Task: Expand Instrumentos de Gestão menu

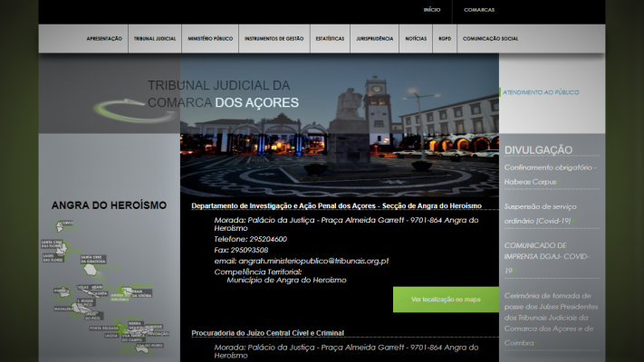Action: (274, 39)
